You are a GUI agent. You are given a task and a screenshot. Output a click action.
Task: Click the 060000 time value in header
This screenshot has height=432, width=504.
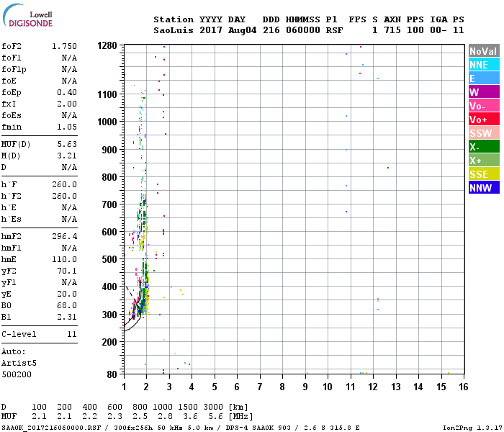coord(303,30)
